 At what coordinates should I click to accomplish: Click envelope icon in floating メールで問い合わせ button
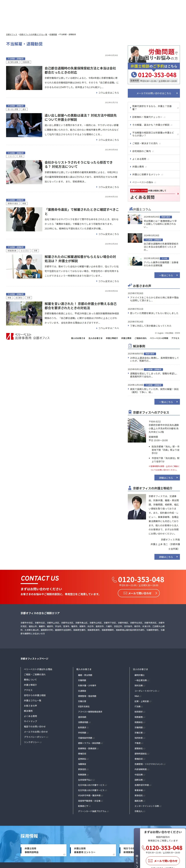click(x=150, y=861)
